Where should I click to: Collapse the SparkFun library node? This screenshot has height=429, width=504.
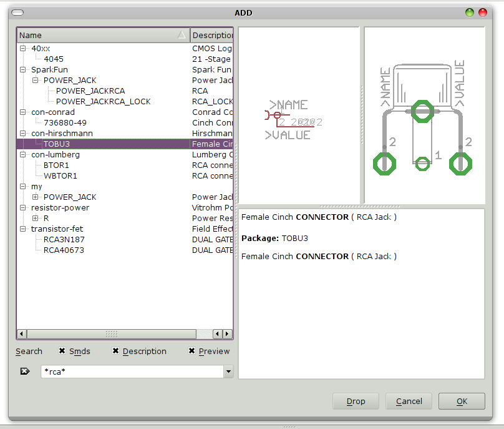(23, 69)
